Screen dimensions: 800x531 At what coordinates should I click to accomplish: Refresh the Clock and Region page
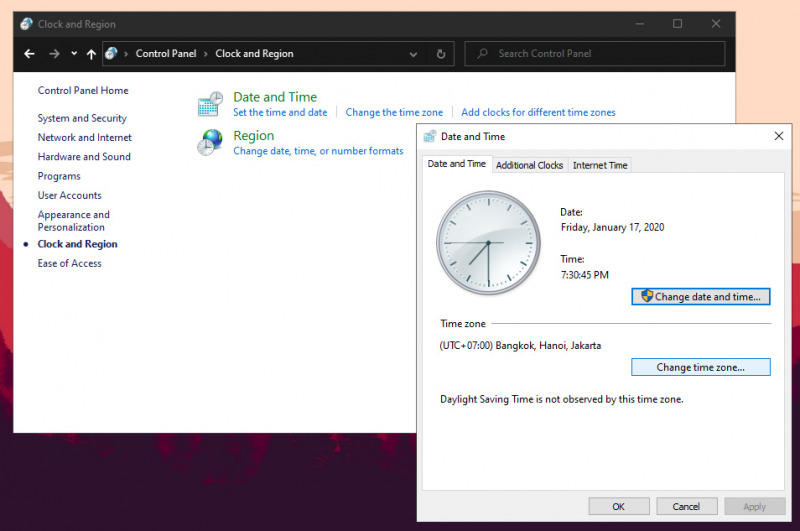point(441,54)
